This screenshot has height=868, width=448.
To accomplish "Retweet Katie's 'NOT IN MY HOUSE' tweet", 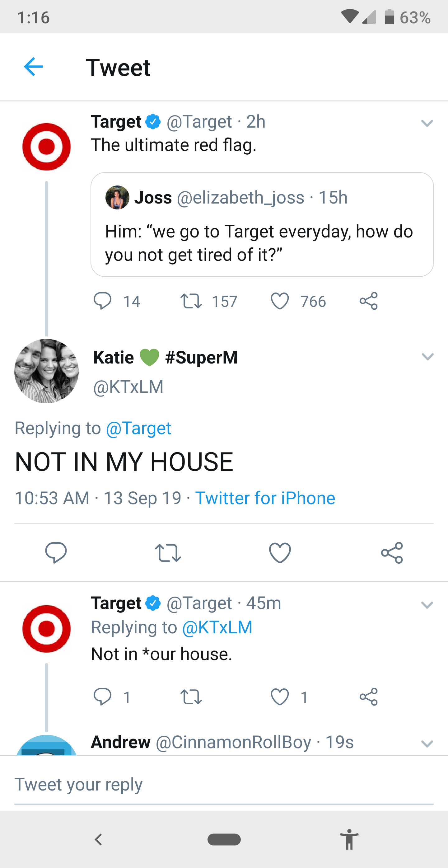I will [168, 553].
